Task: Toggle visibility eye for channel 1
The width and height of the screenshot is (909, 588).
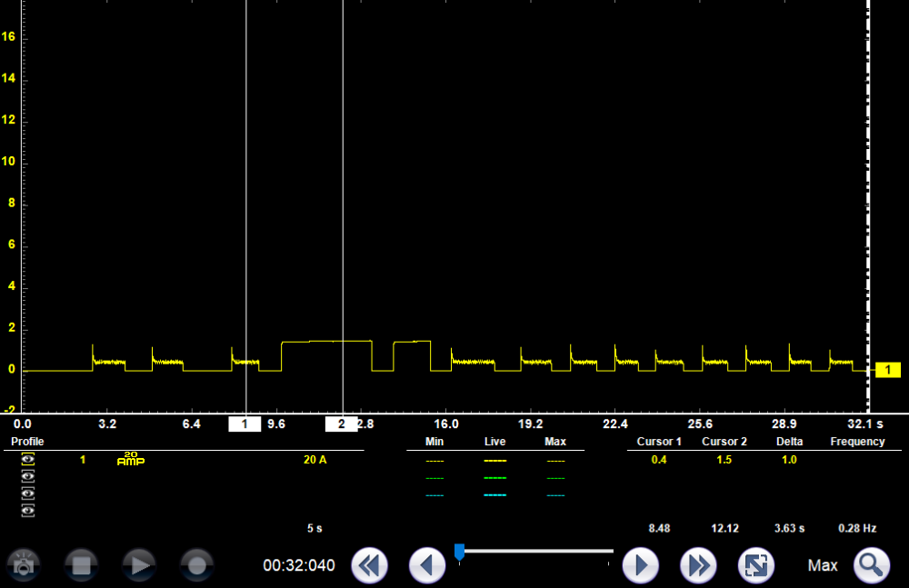Action: point(28,460)
